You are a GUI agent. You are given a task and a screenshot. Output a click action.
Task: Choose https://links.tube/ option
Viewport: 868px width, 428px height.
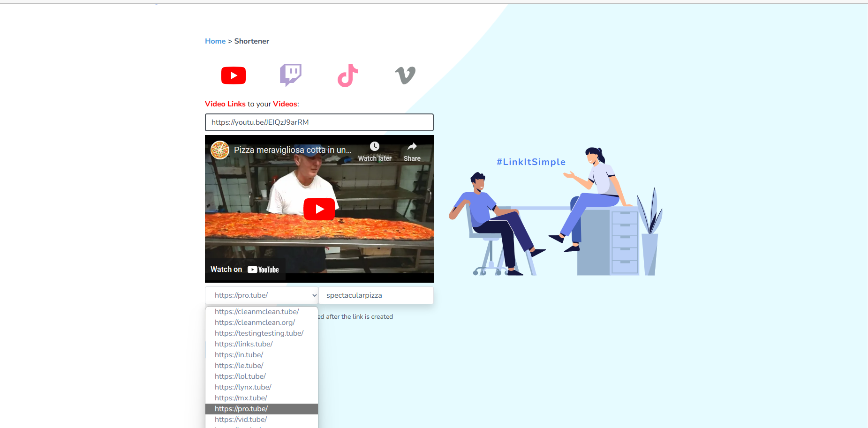pos(262,344)
